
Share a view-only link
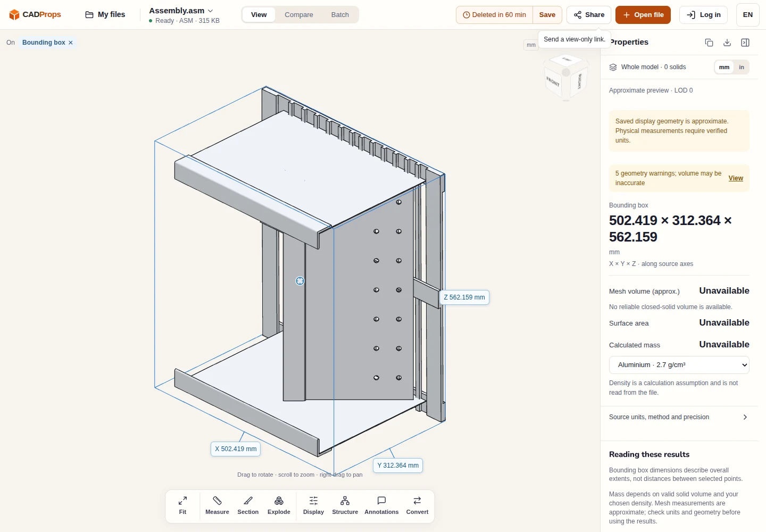[589, 14]
